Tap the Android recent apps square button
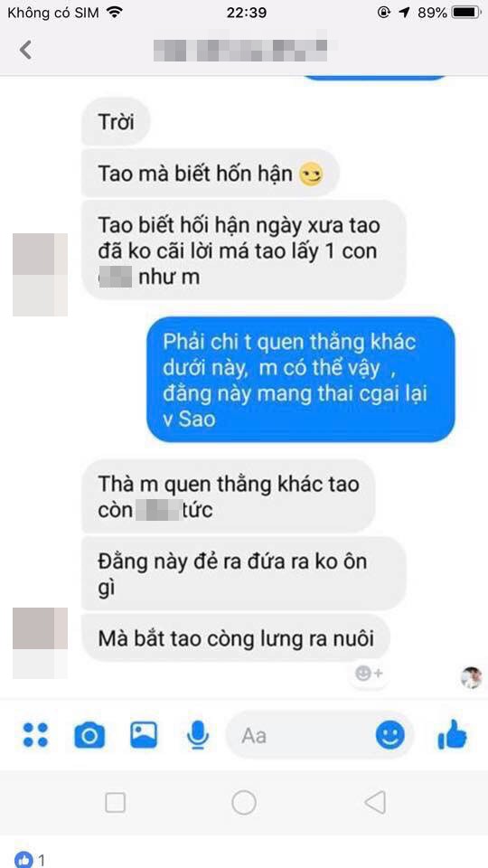 (115, 803)
